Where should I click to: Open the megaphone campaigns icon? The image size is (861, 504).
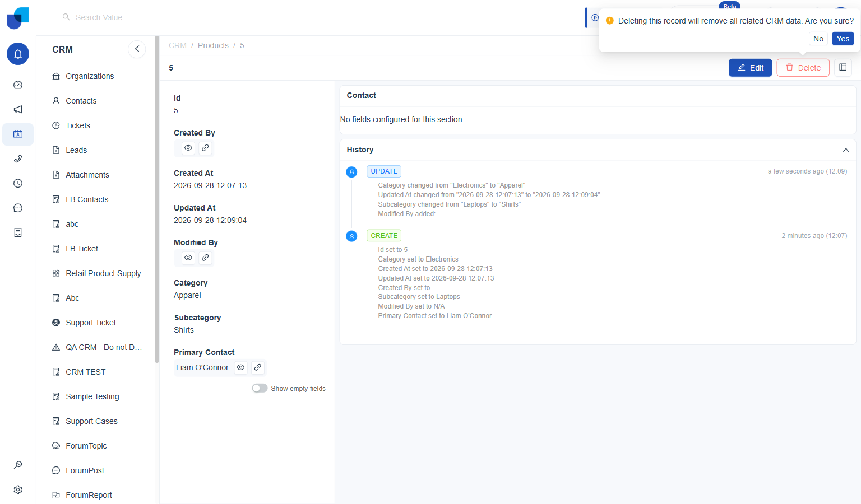pos(18,110)
